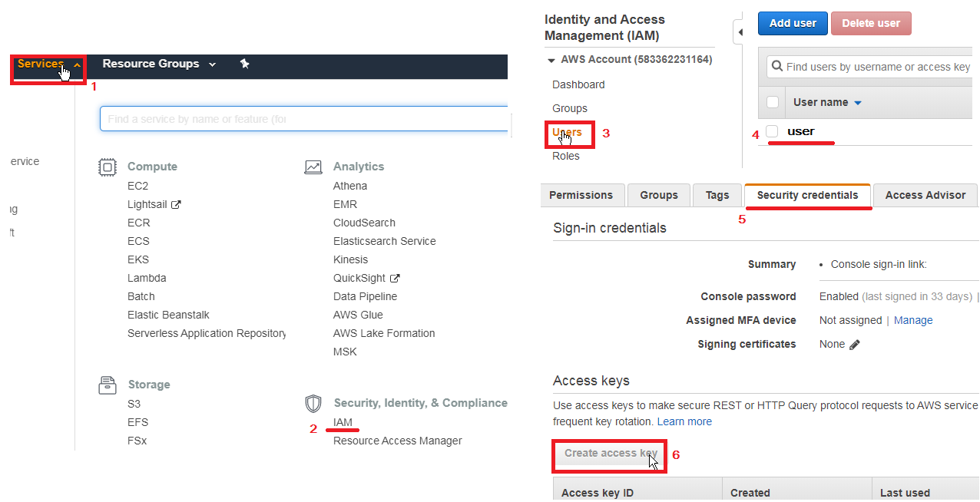This screenshot has height=502, width=980.
Task: Open the ECR service
Action: pos(139,223)
